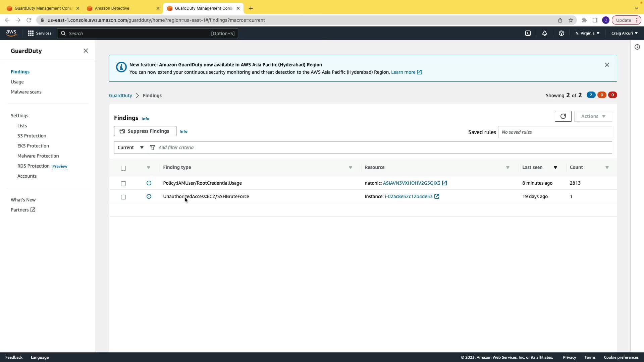Click the refresh findings button

pyautogui.click(x=563, y=116)
